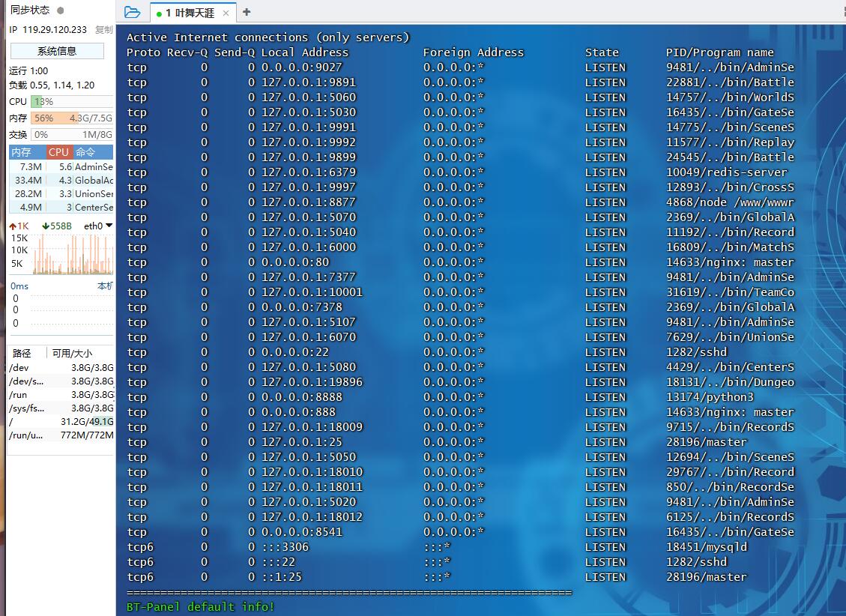
Task: Select the UnionSer process row
Action: click(x=61, y=193)
